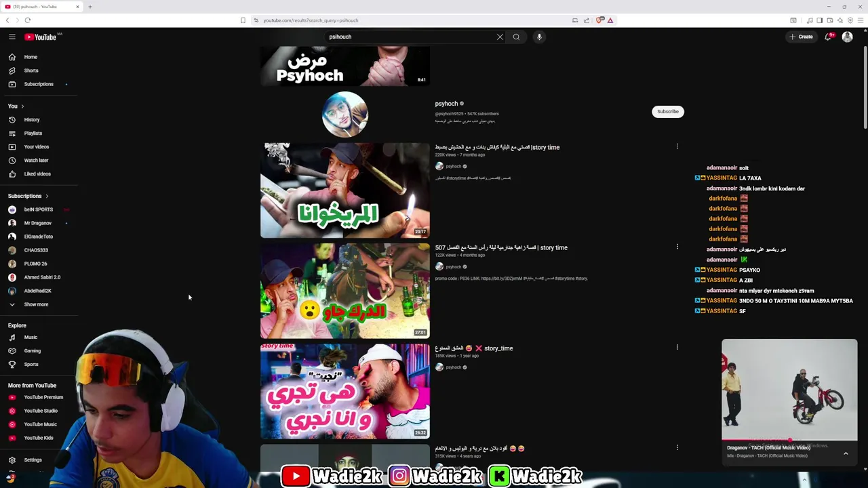Share this page from the address bar
868x488 pixels.
[x=587, y=20]
